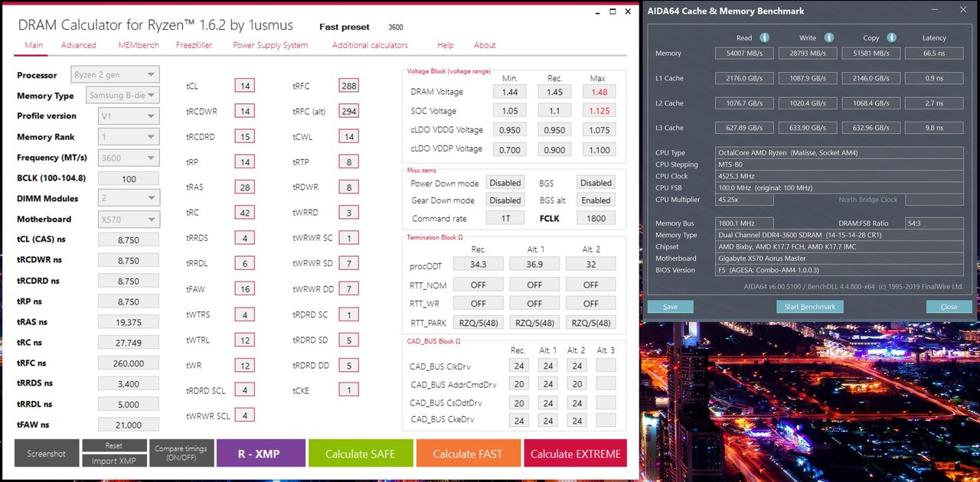This screenshot has width=980, height=482.
Task: Click Calculate SAFE
Action: click(x=361, y=453)
